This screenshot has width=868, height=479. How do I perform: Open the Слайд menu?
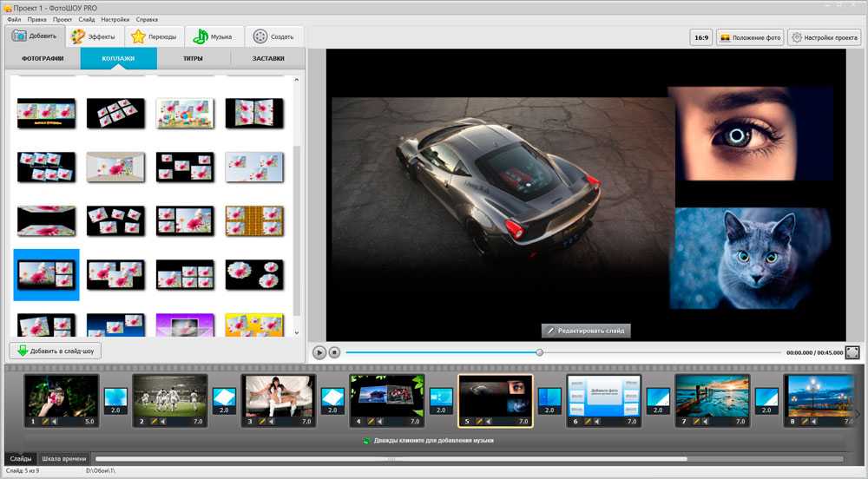pyautogui.click(x=87, y=18)
